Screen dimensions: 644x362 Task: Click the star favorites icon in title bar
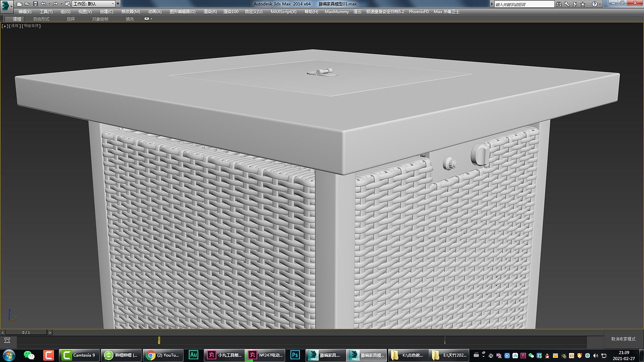point(582,4)
